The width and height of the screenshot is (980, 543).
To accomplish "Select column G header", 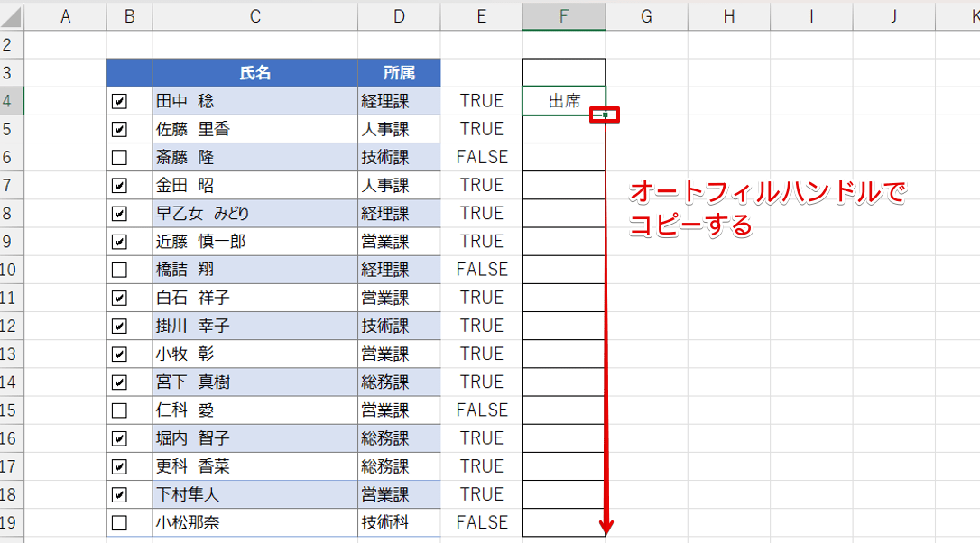I will [x=646, y=17].
